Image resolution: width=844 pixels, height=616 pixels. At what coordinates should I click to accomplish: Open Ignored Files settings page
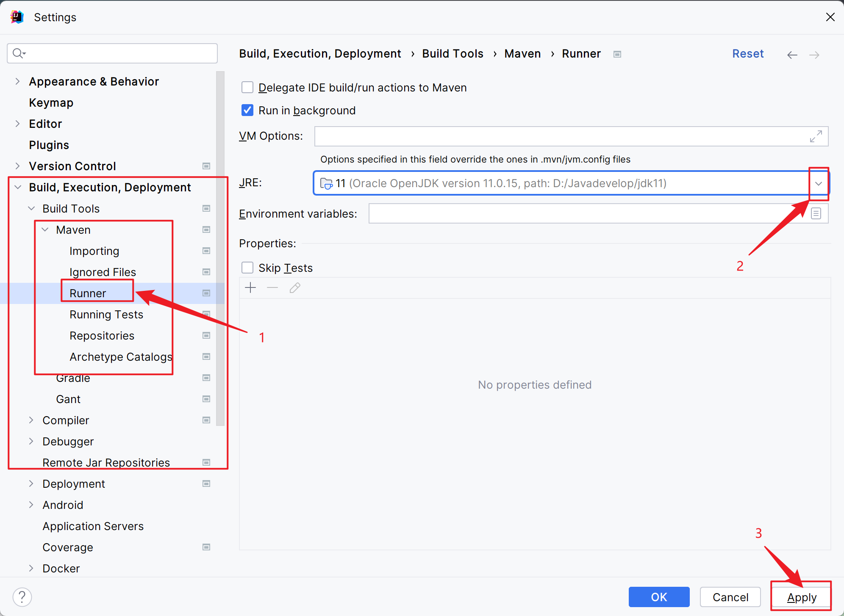(103, 272)
